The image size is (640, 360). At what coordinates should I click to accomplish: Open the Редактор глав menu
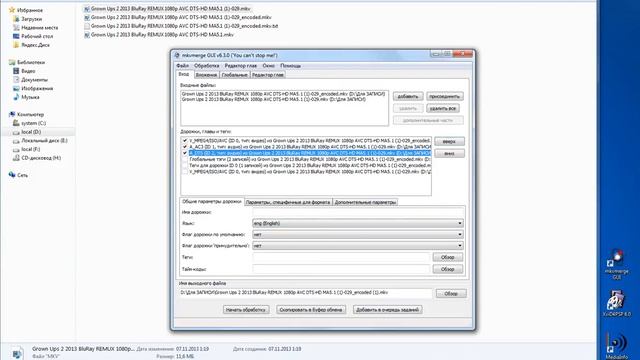tap(241, 66)
